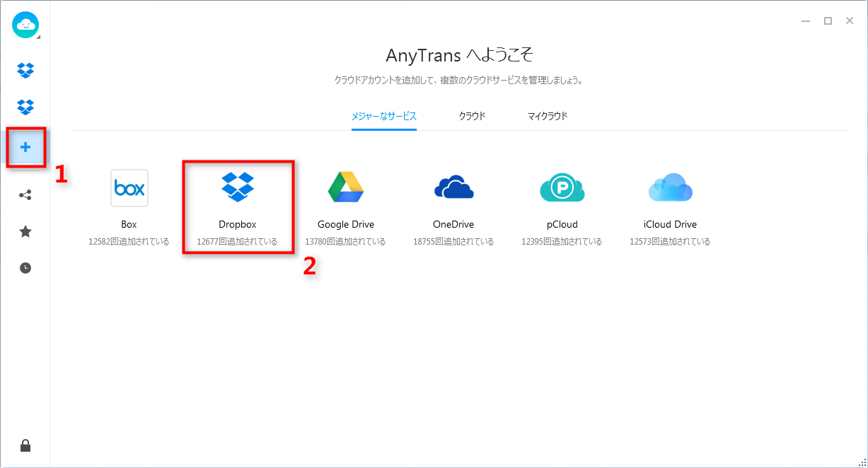
Task: Click the 12677回追加されている text
Action: pyautogui.click(x=237, y=242)
